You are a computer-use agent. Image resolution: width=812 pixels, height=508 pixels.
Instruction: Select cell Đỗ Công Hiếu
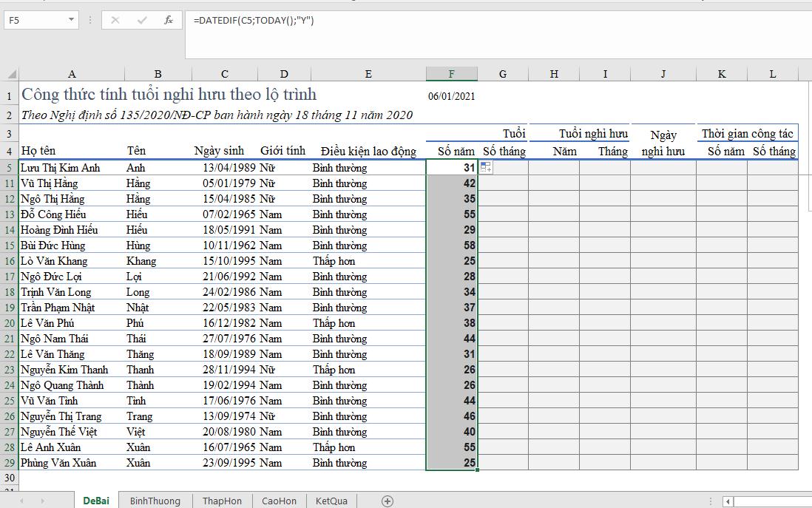72,214
